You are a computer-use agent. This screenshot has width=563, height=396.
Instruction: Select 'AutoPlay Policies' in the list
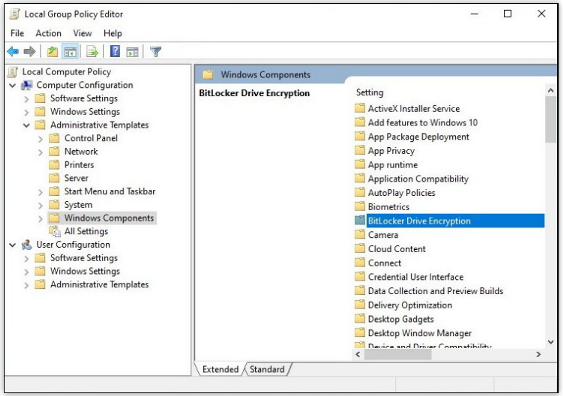point(401,193)
